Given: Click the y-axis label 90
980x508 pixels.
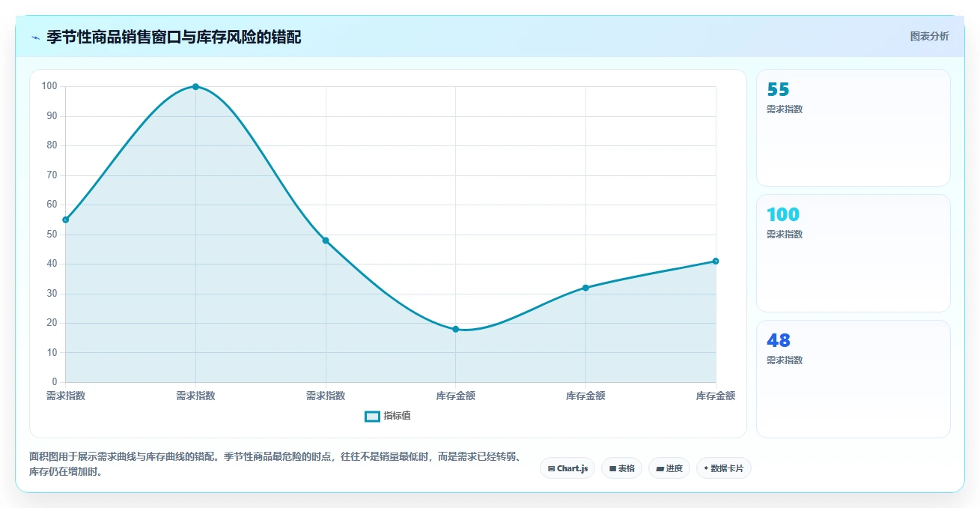Looking at the screenshot, I should coord(50,116).
